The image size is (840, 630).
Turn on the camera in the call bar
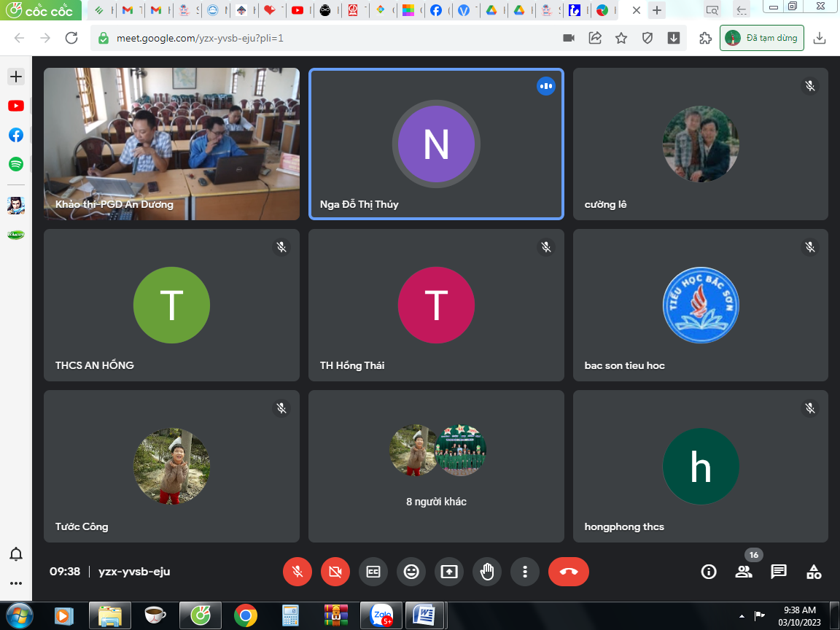coord(335,572)
